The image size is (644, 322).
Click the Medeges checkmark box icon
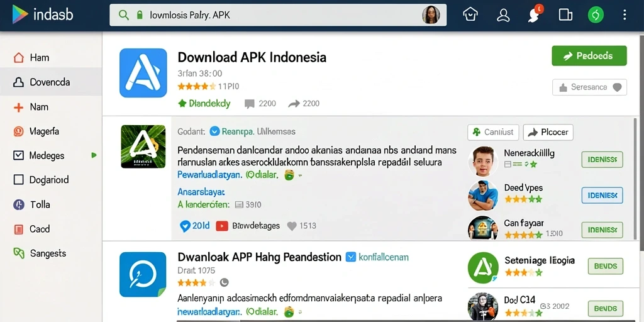click(x=18, y=155)
